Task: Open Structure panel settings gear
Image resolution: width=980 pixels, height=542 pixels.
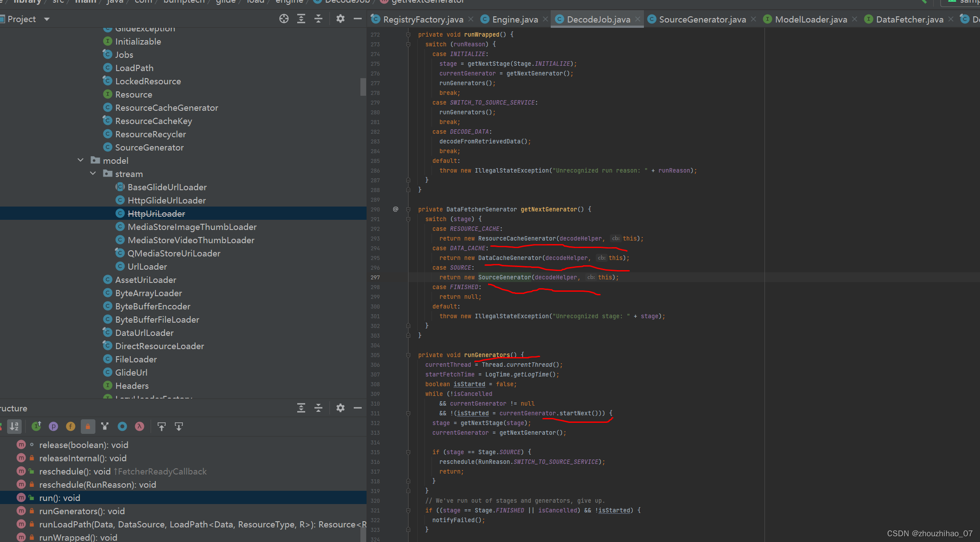Action: coord(341,408)
